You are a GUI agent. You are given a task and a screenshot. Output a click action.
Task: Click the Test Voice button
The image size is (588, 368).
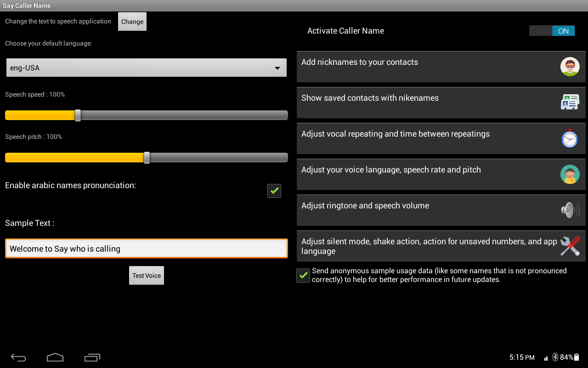[147, 276]
